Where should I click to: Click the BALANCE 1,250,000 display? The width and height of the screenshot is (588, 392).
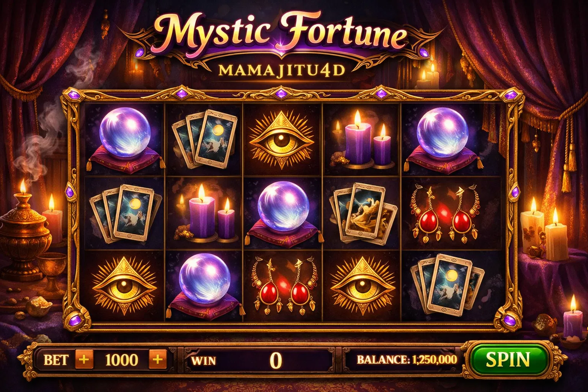pyautogui.click(x=407, y=359)
